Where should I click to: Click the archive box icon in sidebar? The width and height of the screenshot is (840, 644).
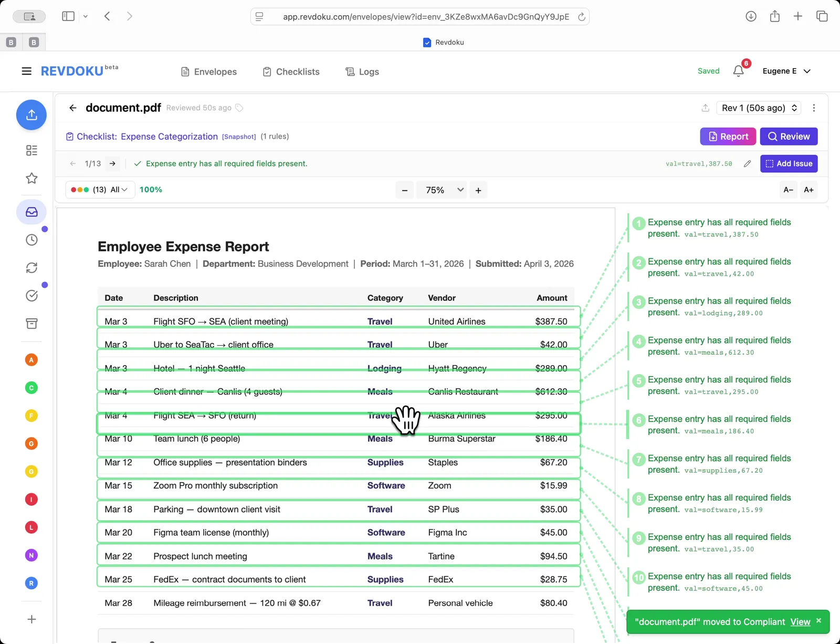31,324
